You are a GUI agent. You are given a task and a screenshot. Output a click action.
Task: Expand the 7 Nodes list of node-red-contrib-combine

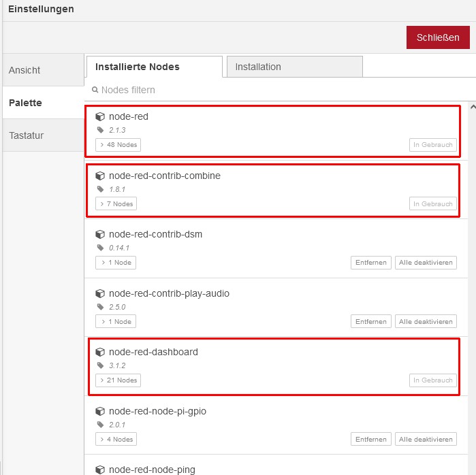(116, 203)
